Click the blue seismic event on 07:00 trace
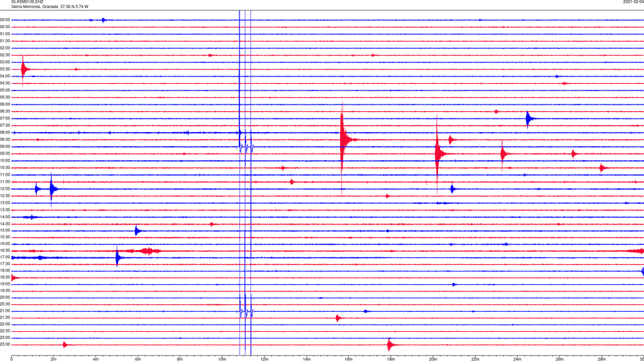The height and width of the screenshot is (362, 644). pos(529,119)
